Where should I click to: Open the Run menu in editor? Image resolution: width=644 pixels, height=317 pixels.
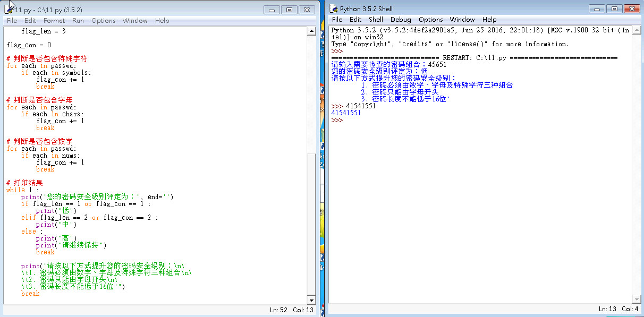pos(78,21)
